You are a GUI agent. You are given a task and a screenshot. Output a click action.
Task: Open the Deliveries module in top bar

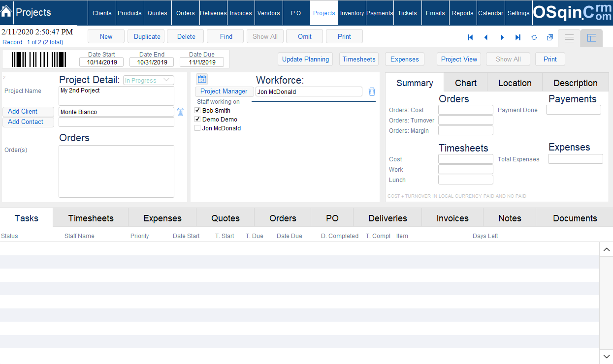click(214, 13)
